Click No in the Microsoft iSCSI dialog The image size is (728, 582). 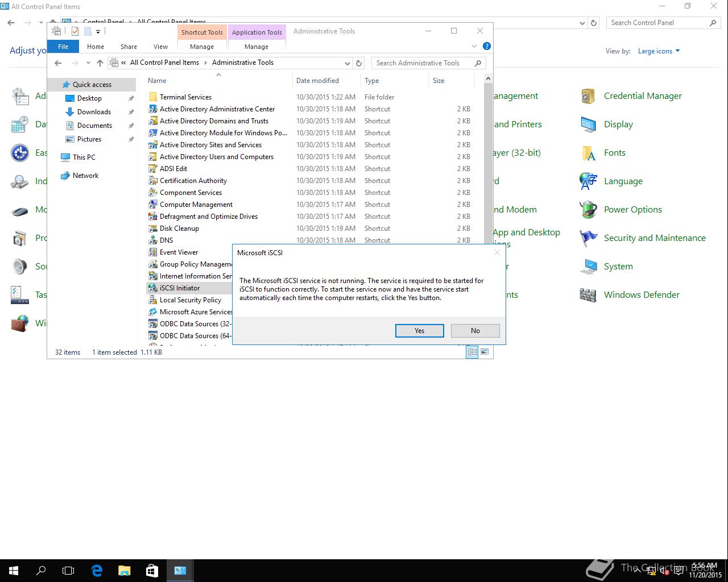point(475,331)
